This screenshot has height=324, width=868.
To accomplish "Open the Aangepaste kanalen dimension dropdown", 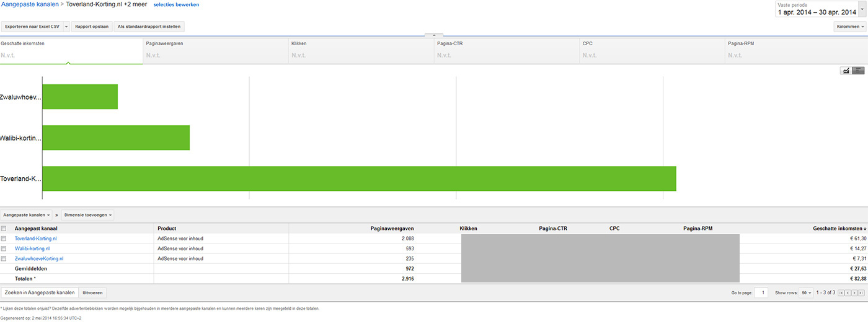I will point(27,215).
